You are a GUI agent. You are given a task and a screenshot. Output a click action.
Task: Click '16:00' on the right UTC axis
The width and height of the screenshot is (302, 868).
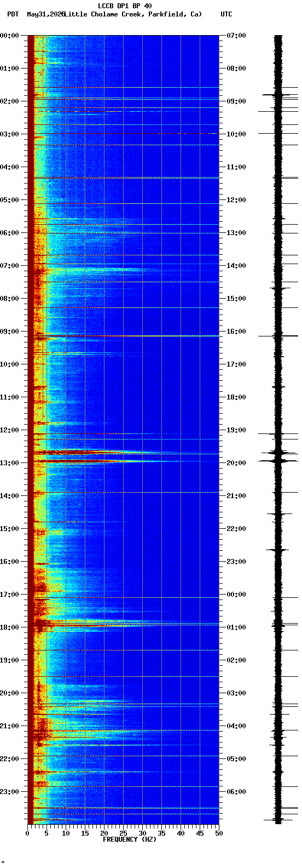pos(236,332)
